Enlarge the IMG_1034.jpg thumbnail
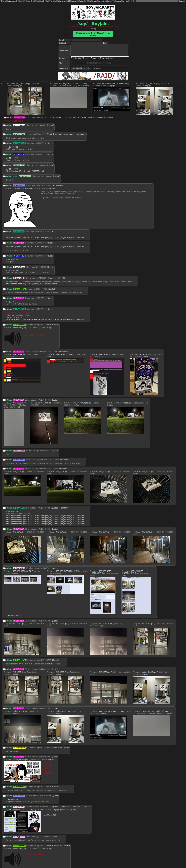 [x=44, y=425]
